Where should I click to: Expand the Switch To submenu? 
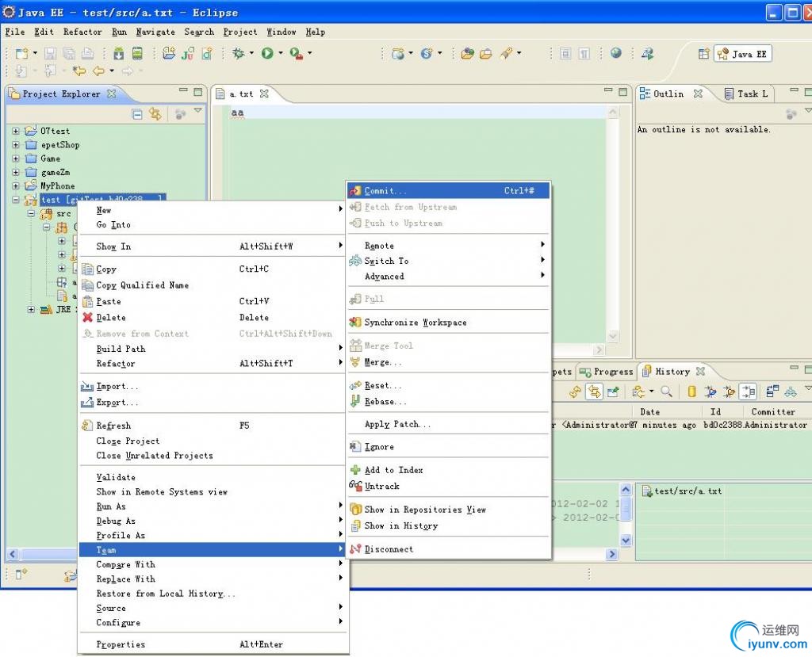(448, 261)
